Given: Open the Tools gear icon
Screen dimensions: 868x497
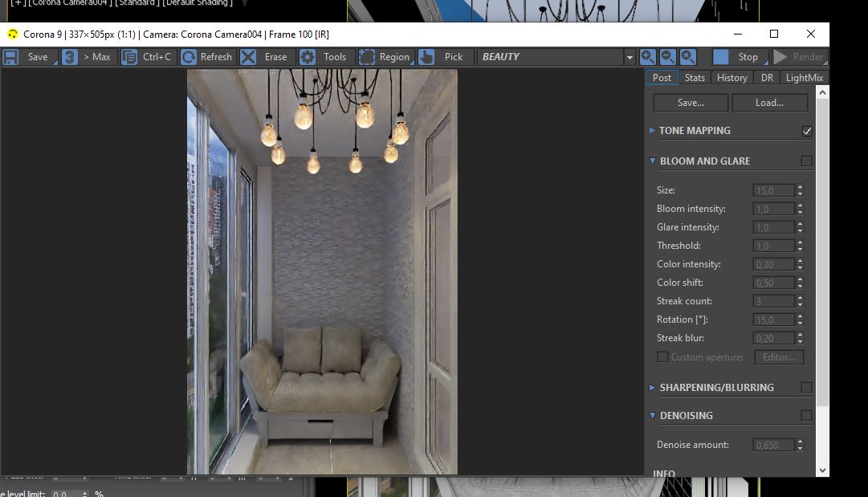Looking at the screenshot, I should (x=308, y=57).
